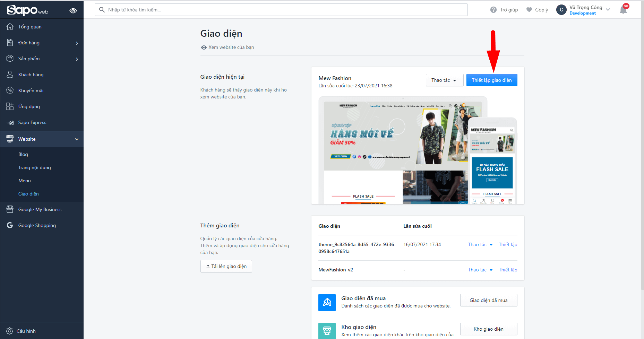
Task: Click the Trợ giúp question mark icon
Action: click(x=493, y=10)
